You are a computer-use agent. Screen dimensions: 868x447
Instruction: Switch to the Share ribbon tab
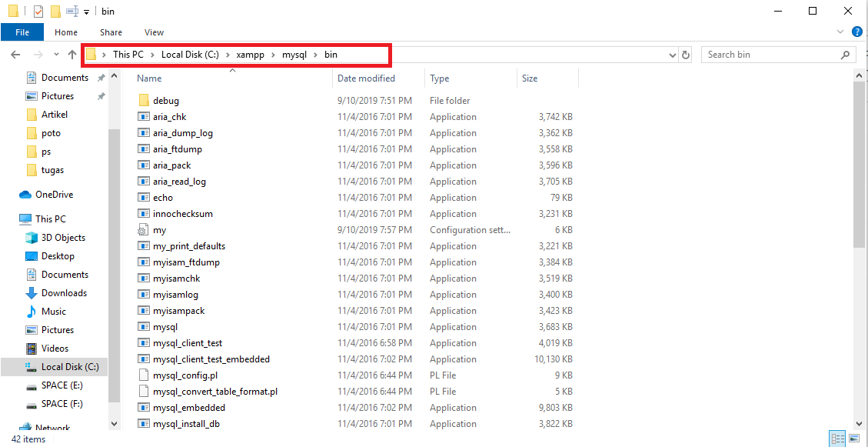click(x=111, y=32)
